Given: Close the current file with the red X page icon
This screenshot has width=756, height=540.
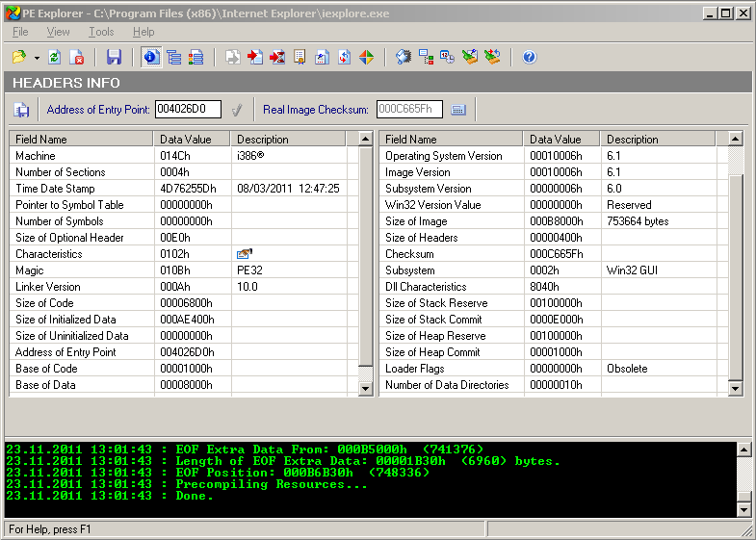Looking at the screenshot, I should 77,58.
